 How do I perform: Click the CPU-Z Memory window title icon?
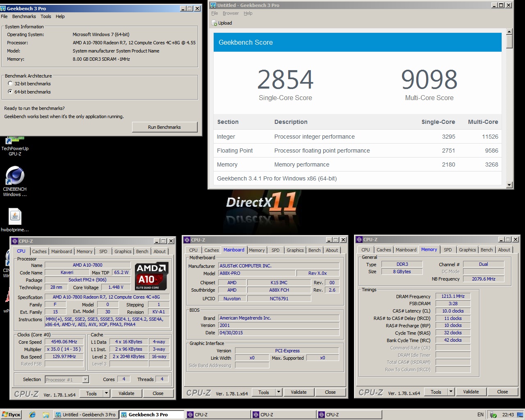(359, 240)
